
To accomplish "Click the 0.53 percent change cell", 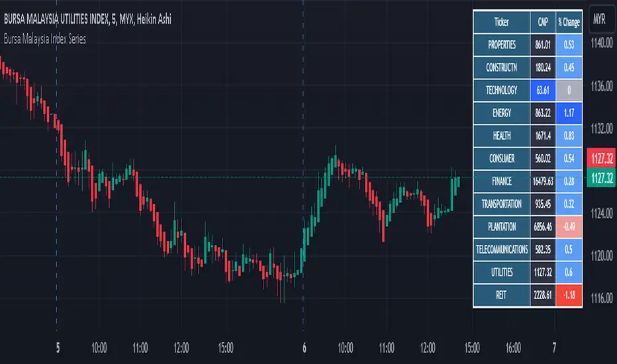I will coord(569,45).
